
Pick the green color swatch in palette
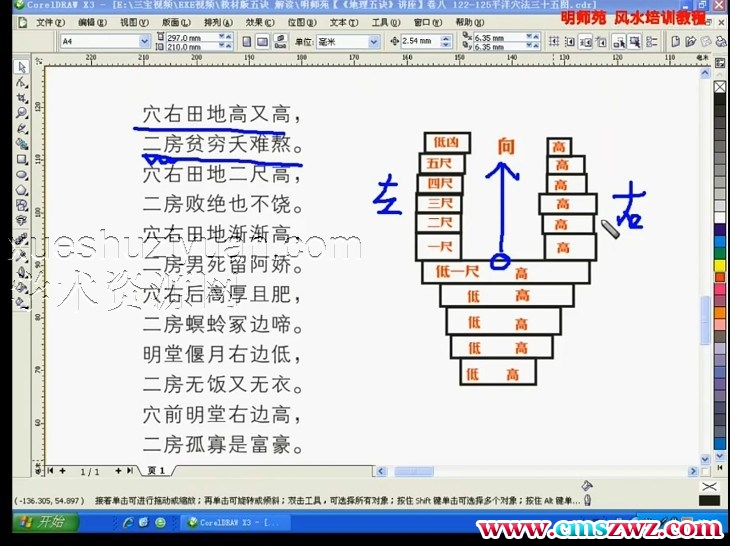(x=720, y=254)
